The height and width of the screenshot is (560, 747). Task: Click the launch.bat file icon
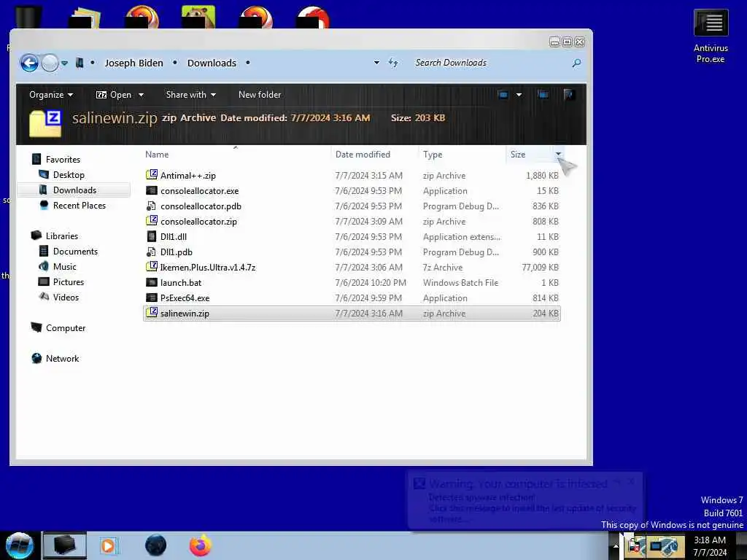tap(152, 282)
